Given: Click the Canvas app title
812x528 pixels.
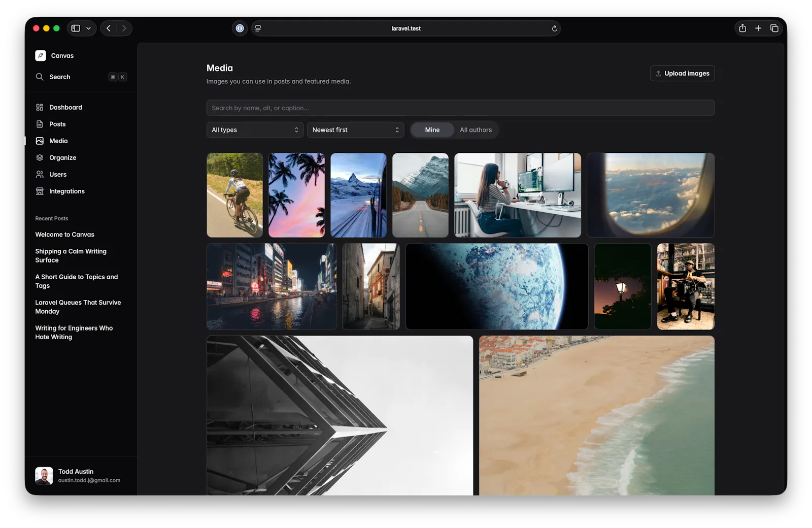Looking at the screenshot, I should pyautogui.click(x=62, y=56).
